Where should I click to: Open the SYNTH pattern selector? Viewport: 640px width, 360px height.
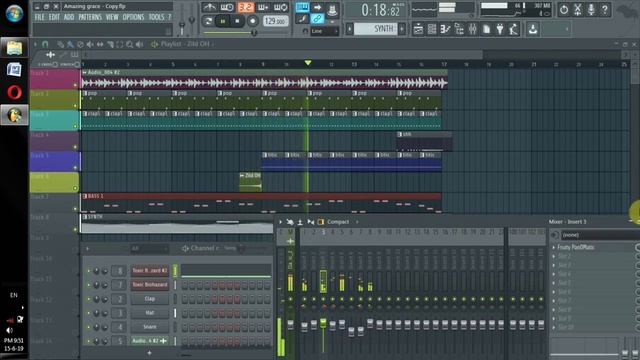(x=376, y=29)
